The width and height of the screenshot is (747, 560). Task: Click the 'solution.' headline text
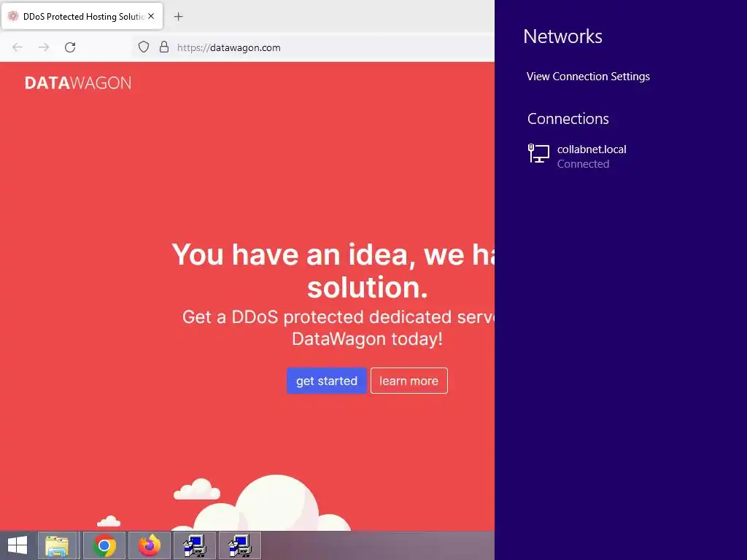tap(368, 287)
